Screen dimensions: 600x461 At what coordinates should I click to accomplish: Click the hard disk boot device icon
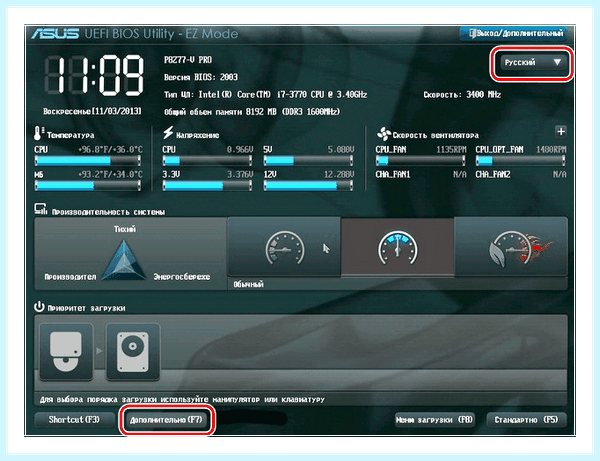133,352
